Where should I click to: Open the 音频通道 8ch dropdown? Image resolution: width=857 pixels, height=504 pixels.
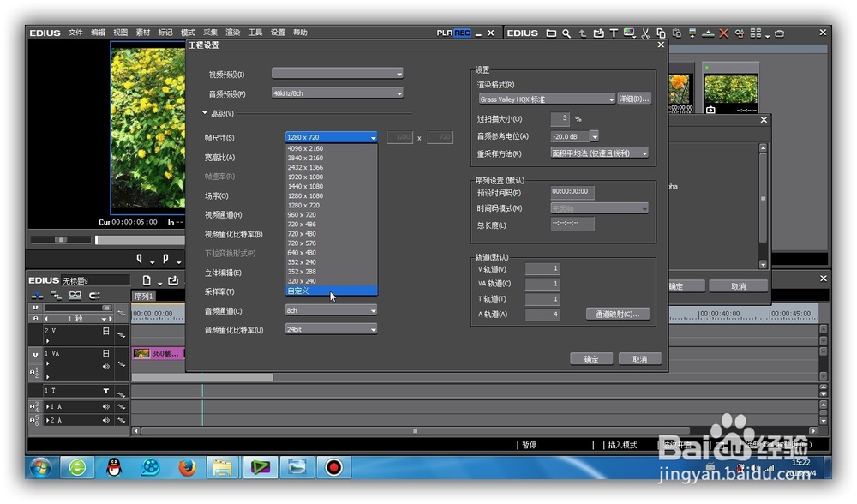coord(331,310)
